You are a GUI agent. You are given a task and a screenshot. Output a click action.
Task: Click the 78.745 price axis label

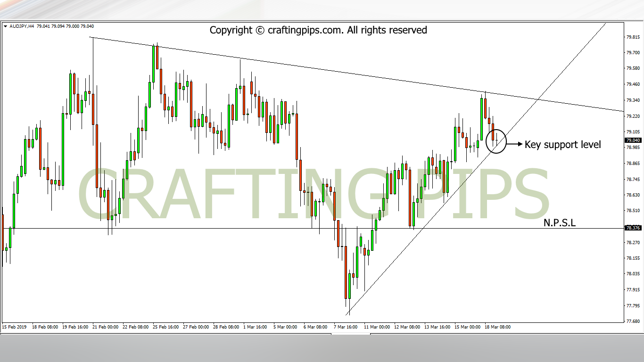(633, 180)
